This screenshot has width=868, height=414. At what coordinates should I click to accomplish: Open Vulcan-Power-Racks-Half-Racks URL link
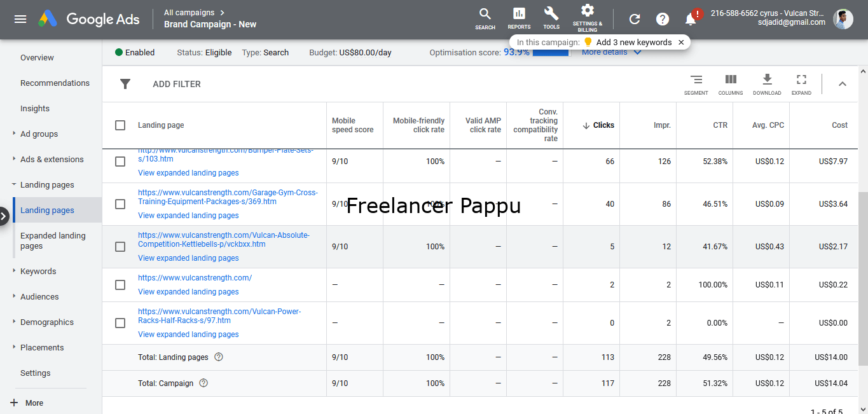coord(219,316)
